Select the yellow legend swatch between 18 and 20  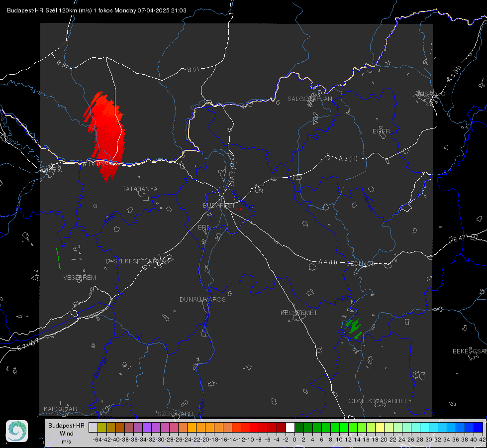380,427
